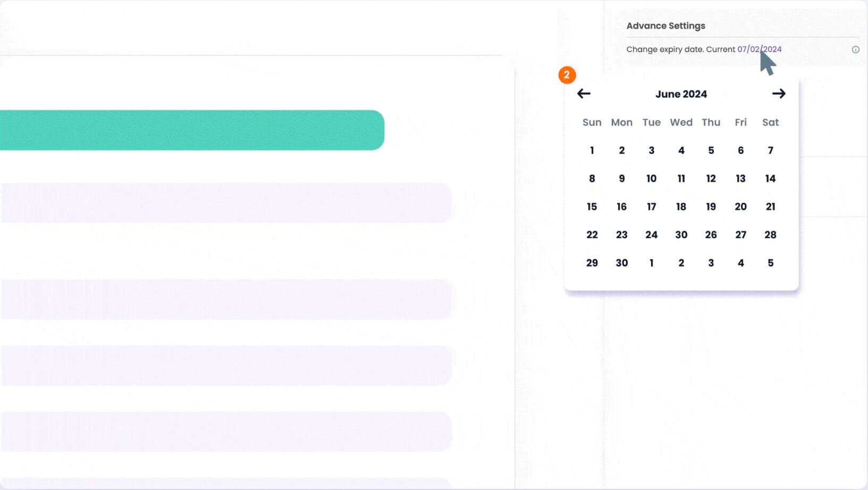Open the expiry date link 07/02/2024
The height and width of the screenshot is (490, 868).
click(759, 49)
